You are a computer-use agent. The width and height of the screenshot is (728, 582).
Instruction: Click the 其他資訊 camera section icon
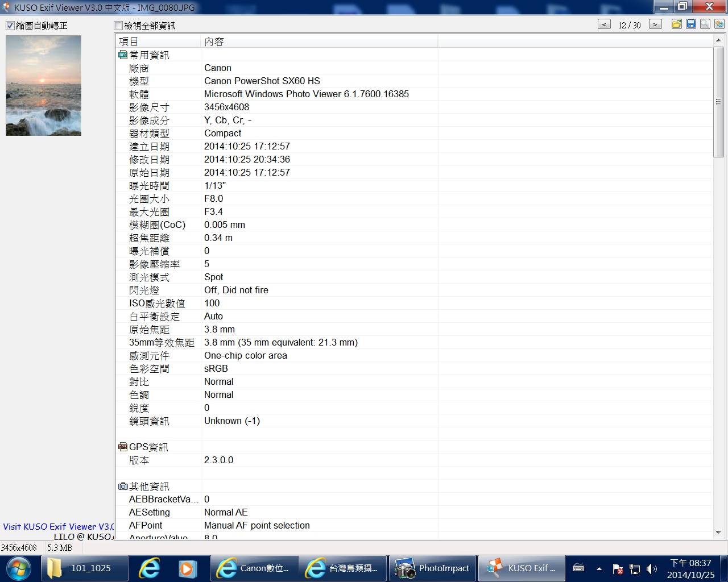pyautogui.click(x=122, y=487)
